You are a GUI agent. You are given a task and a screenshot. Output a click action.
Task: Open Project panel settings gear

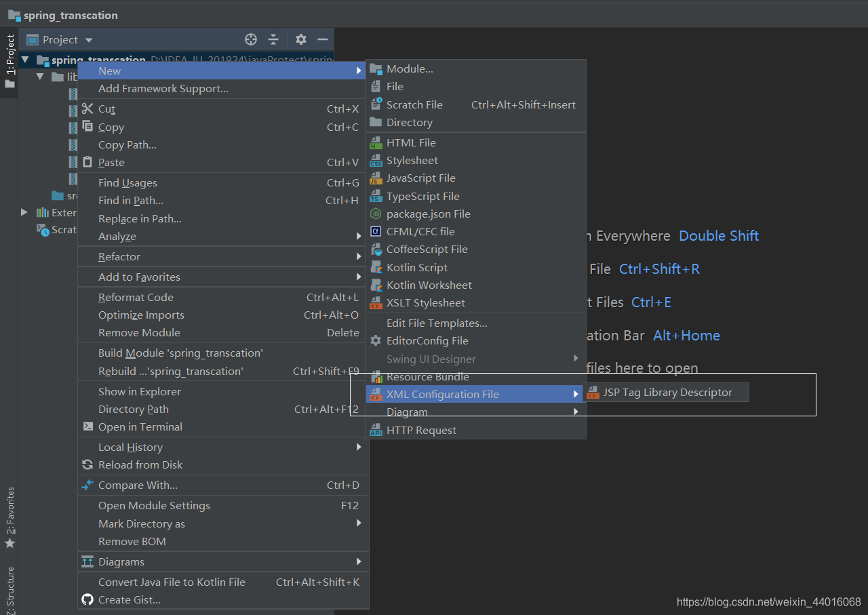click(x=301, y=39)
